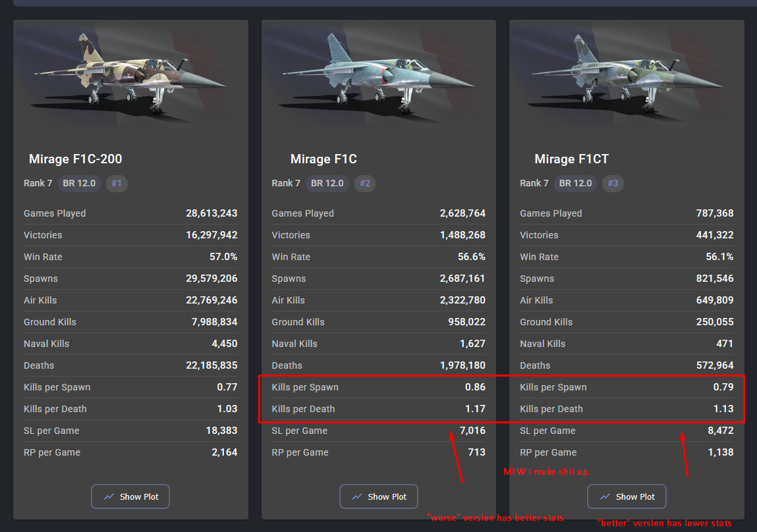This screenshot has width=757, height=532.
Task: Click the plot line icon on F1C card
Action: tap(357, 496)
